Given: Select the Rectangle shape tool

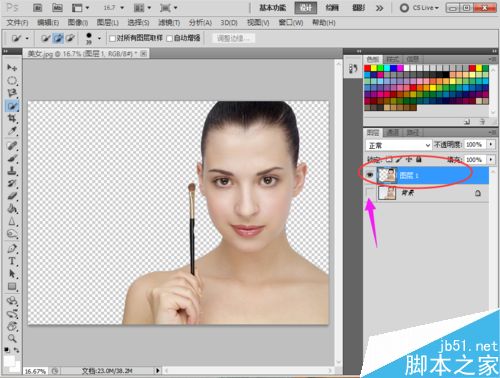Looking at the screenshot, I should pyautogui.click(x=12, y=286).
